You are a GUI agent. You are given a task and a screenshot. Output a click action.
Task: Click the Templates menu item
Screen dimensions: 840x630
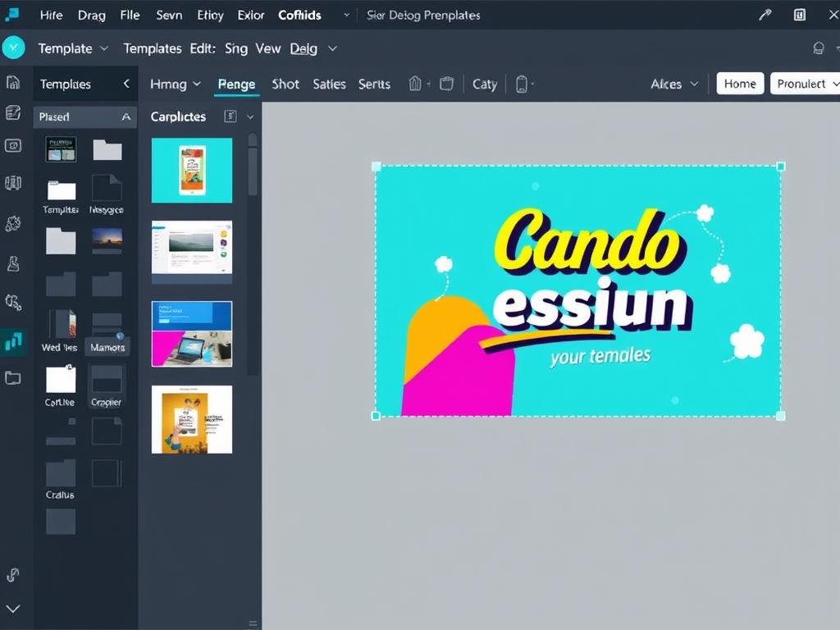click(x=152, y=48)
